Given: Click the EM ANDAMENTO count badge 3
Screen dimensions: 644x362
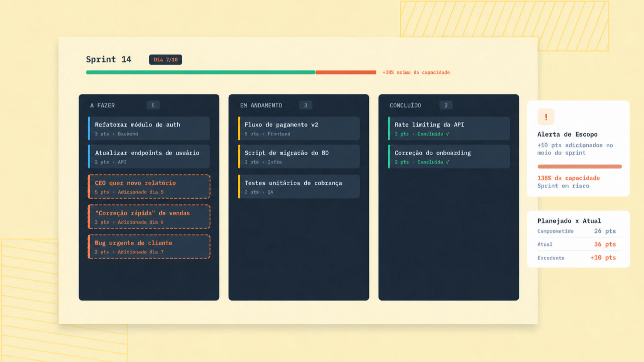Looking at the screenshot, I should 305,105.
